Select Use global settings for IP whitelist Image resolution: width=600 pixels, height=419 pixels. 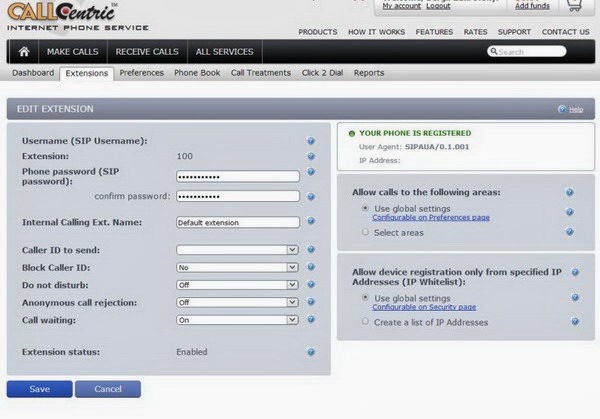point(365,298)
